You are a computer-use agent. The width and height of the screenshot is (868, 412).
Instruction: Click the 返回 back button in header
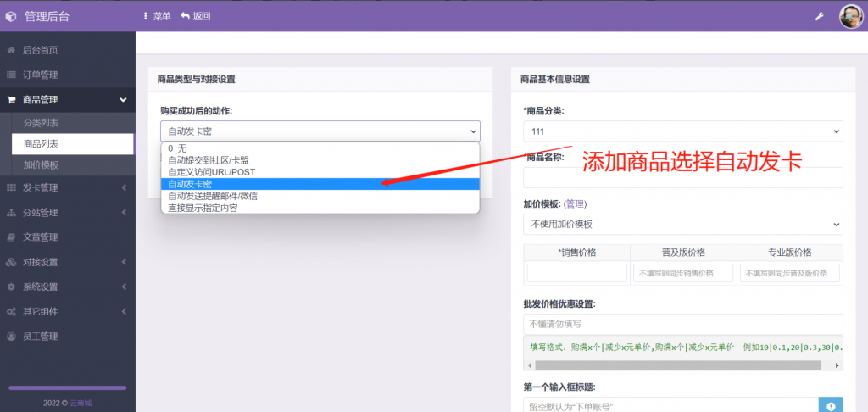tap(195, 16)
